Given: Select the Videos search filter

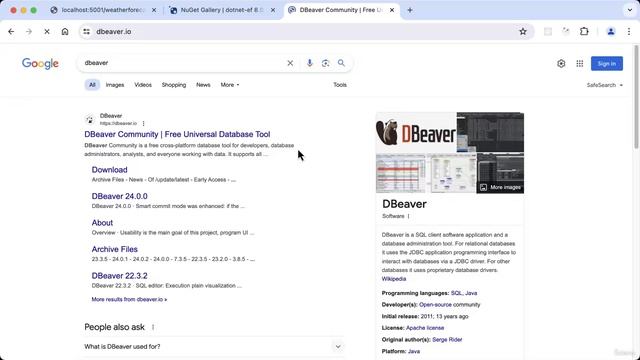Looking at the screenshot, I should (x=143, y=85).
